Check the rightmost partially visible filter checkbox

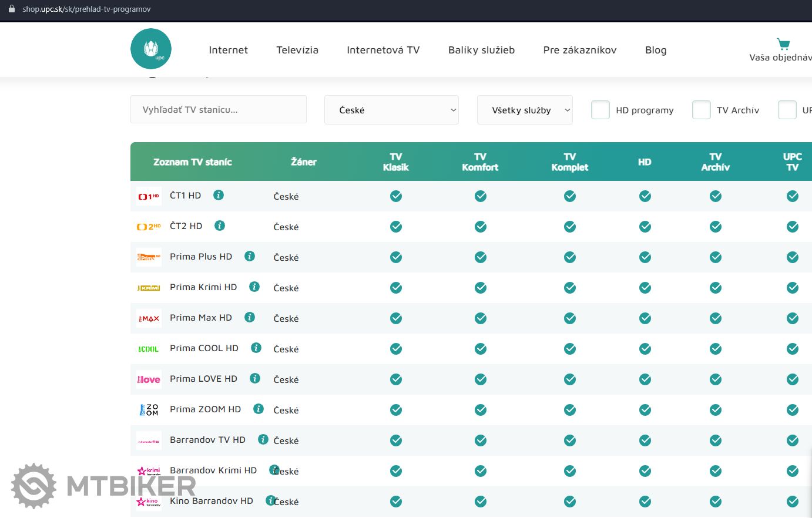(x=787, y=110)
